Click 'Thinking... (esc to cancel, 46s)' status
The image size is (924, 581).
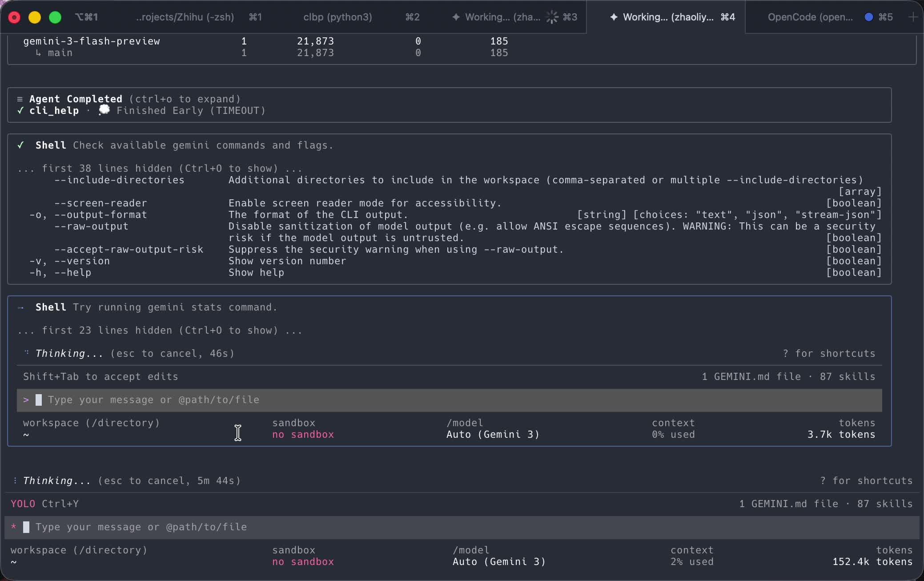pos(135,353)
